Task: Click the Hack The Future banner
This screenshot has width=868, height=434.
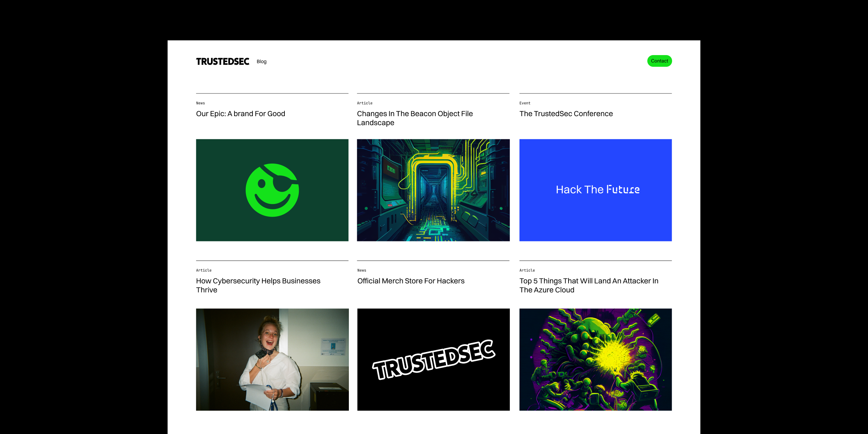Action: point(595,190)
